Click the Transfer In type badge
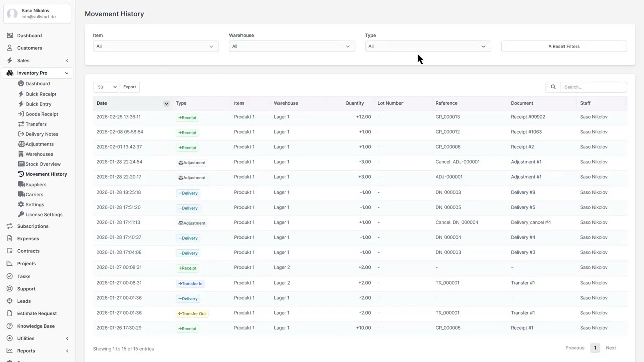The width and height of the screenshot is (644, 362). point(190,283)
